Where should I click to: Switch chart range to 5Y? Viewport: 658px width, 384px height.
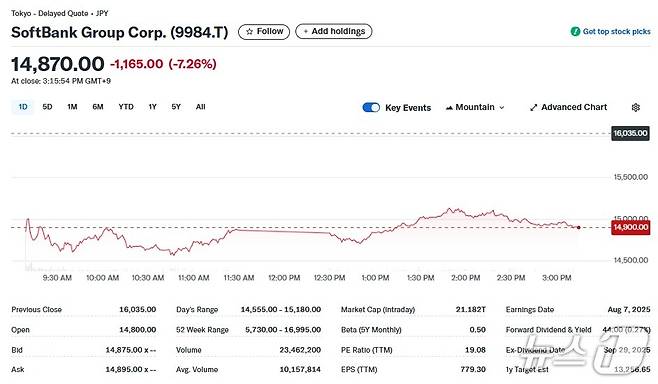[176, 107]
